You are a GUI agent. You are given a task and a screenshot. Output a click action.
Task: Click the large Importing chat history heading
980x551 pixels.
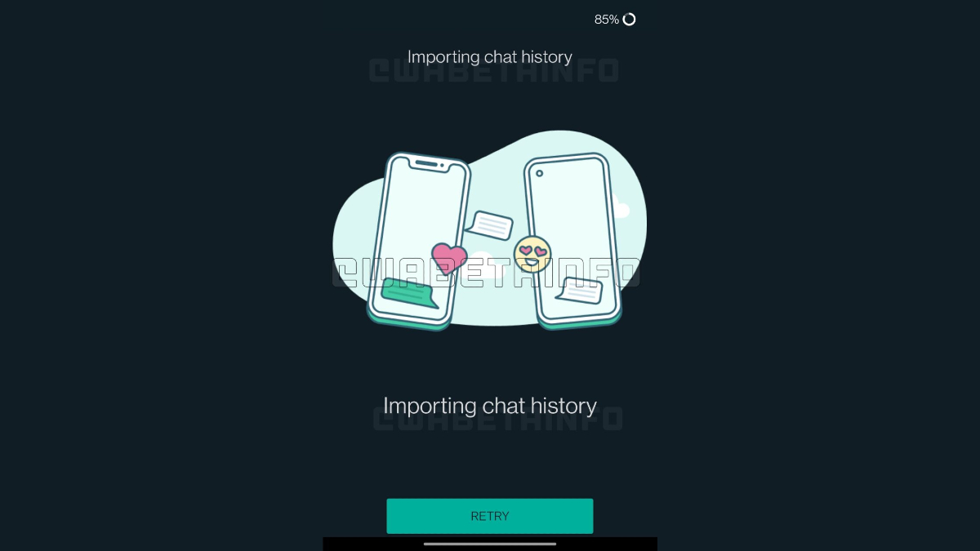490,406
